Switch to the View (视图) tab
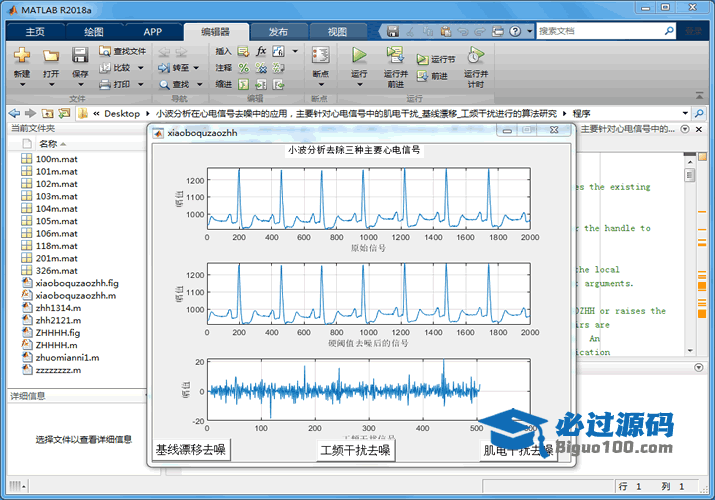The width and height of the screenshot is (715, 500). pyautogui.click(x=337, y=31)
